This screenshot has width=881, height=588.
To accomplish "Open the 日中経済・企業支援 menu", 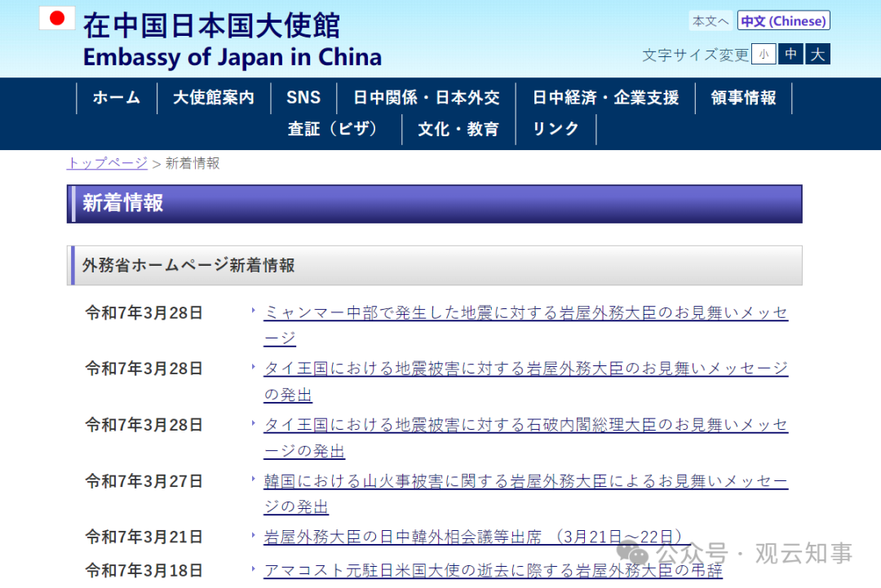I will pos(605,97).
